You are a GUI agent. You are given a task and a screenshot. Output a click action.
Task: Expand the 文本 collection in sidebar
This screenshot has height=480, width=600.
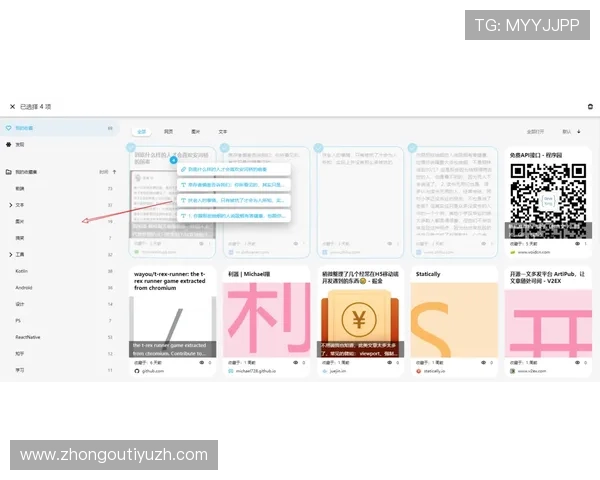point(10,204)
